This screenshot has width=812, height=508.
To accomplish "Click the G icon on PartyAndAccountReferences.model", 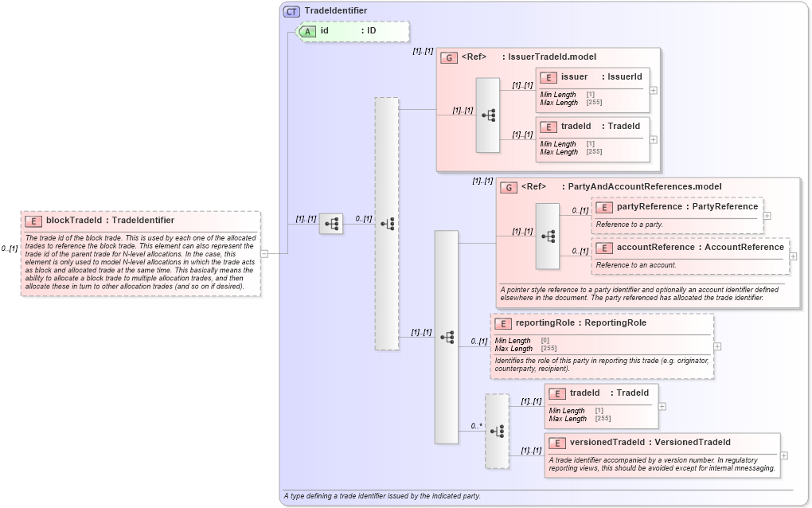I will (x=509, y=186).
